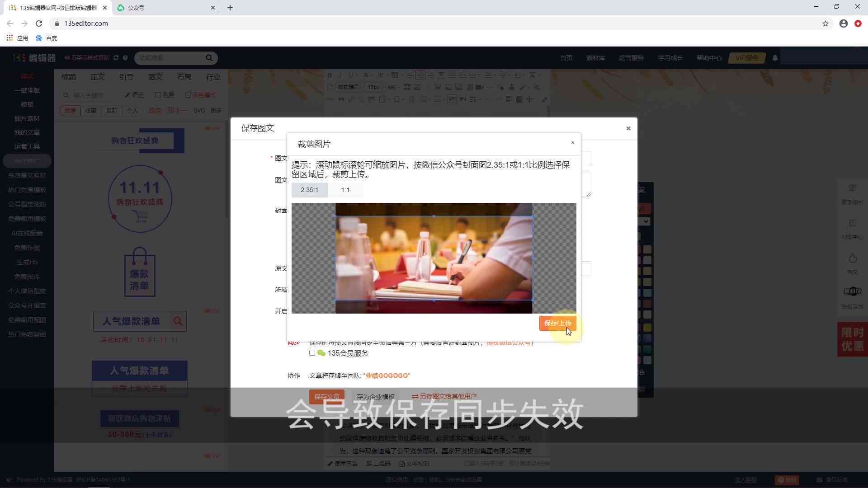Click 二维码 at editor bottom bar

(x=378, y=464)
